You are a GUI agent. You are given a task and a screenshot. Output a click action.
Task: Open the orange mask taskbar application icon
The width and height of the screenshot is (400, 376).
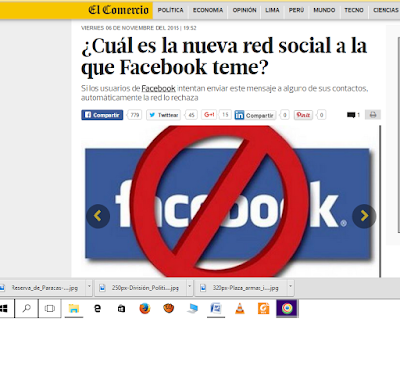click(x=169, y=309)
